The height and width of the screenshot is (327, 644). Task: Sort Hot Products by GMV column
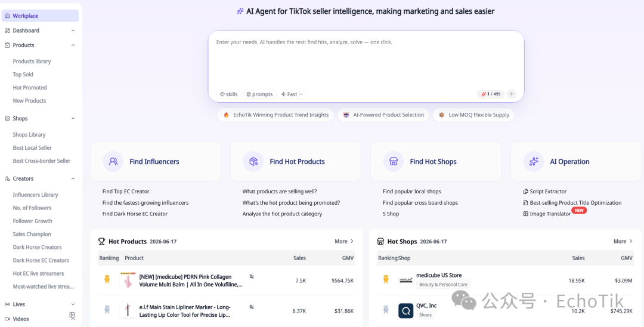[x=348, y=258]
